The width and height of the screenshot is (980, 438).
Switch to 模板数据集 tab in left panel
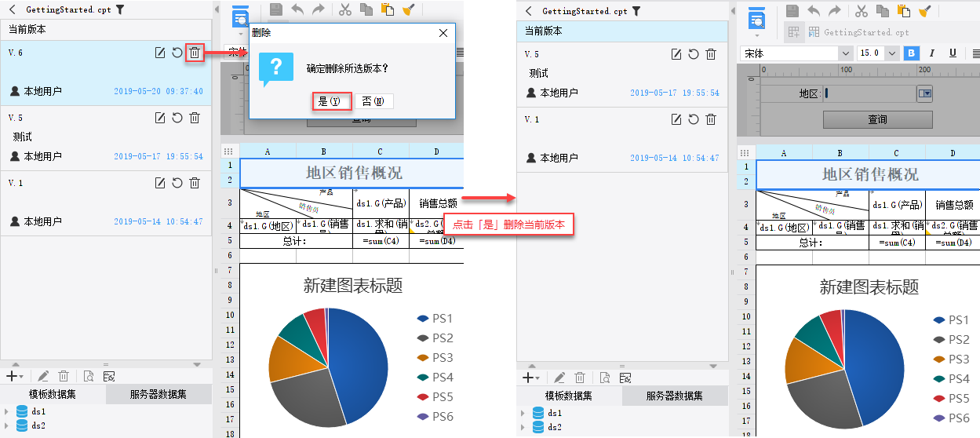pyautogui.click(x=53, y=394)
